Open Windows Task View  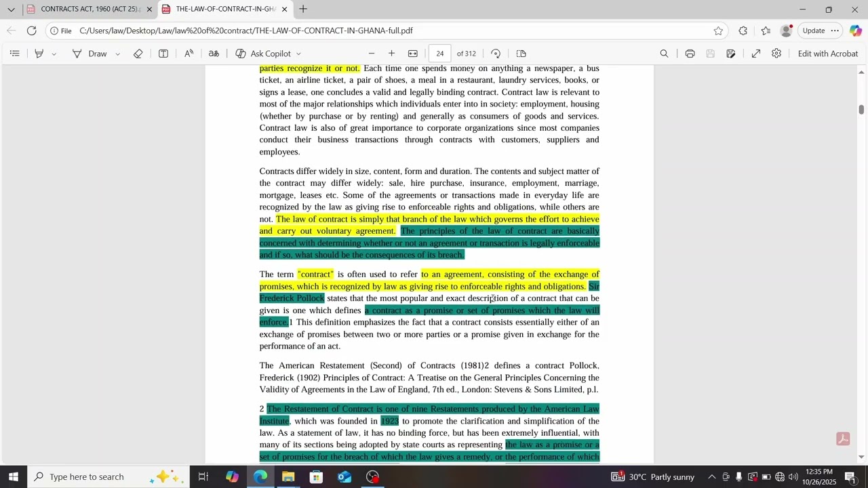[203, 476]
